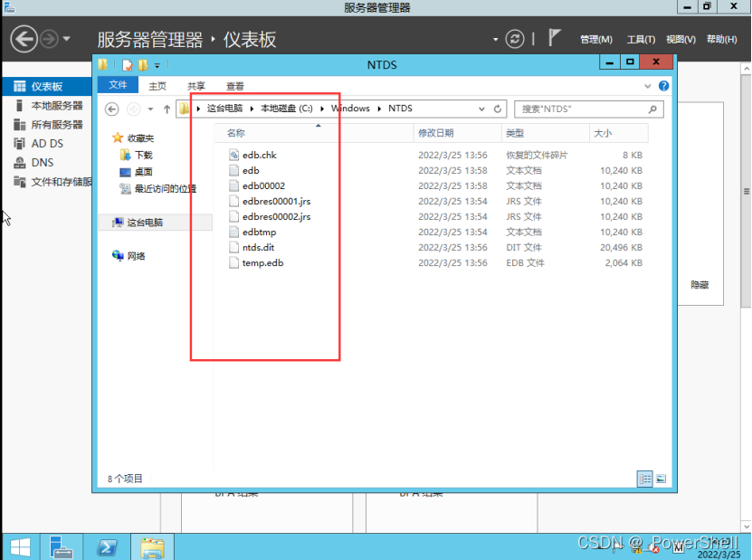The image size is (752, 560).
Task: Switch to large icons view in status bar
Action: coord(661,479)
